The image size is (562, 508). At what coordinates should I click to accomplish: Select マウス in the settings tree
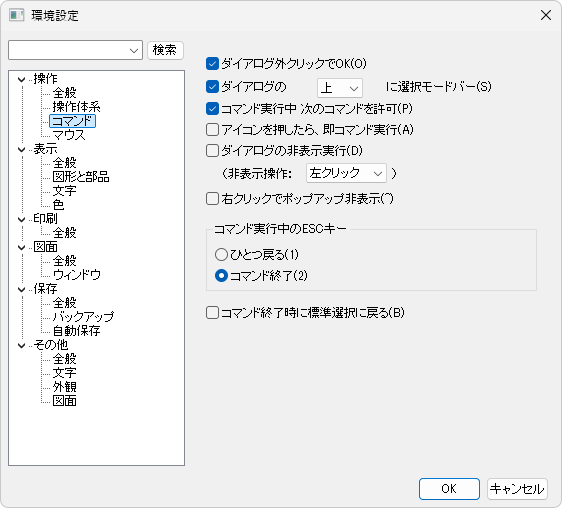tap(69, 135)
